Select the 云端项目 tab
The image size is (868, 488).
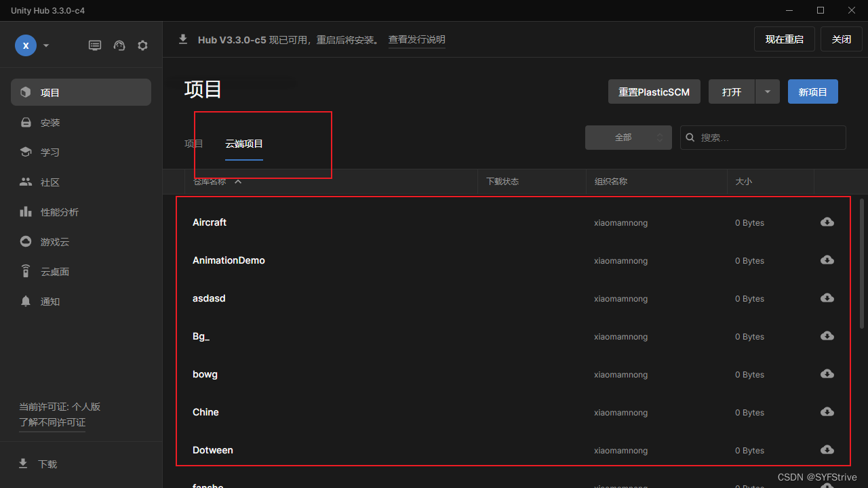pos(244,144)
